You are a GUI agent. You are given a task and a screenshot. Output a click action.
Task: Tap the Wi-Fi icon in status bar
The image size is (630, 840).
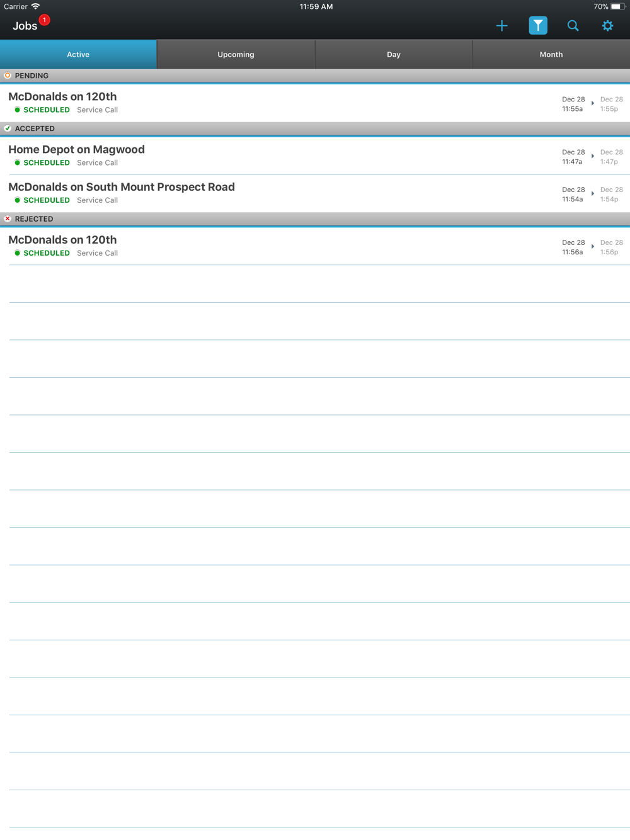[36, 6]
